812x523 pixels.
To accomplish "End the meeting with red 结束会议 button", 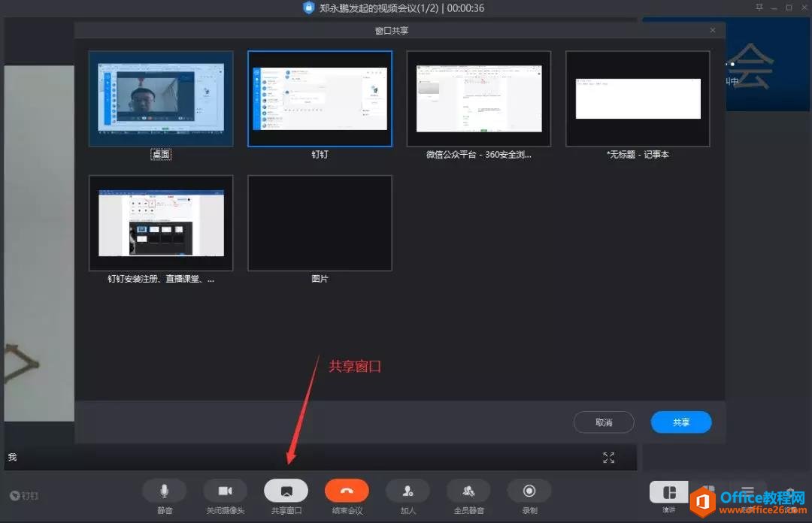I will [347, 491].
